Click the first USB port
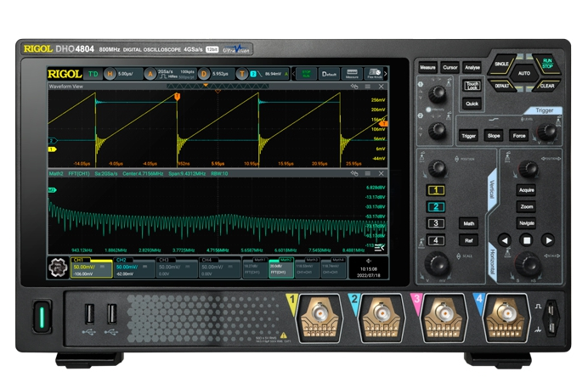588x377 pixels. coord(89,313)
